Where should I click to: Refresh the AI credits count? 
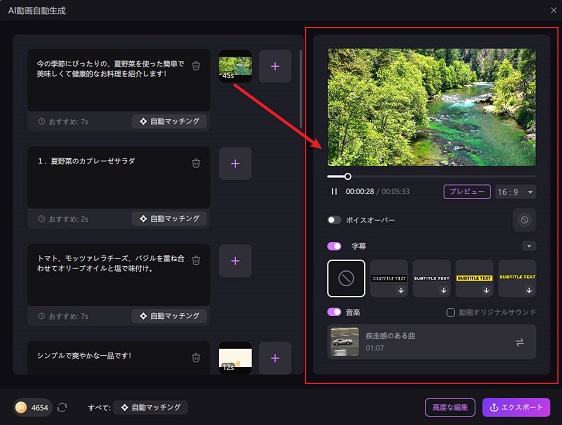[x=62, y=407]
